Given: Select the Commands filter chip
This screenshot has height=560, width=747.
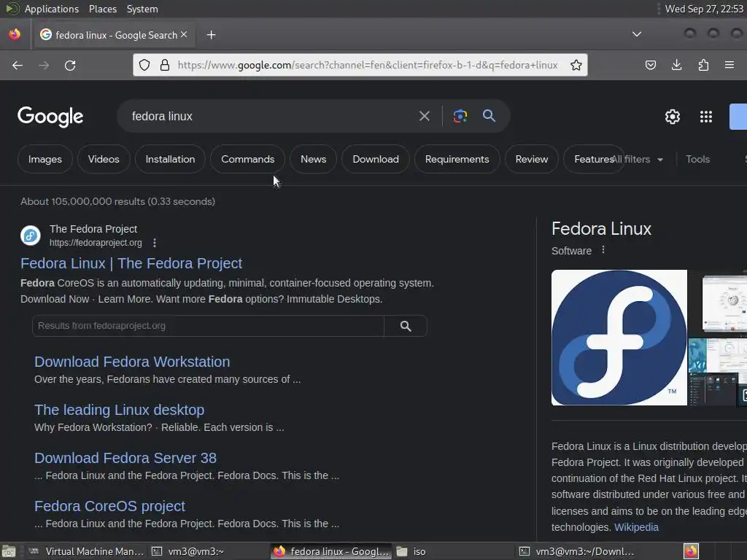Looking at the screenshot, I should pos(248,159).
